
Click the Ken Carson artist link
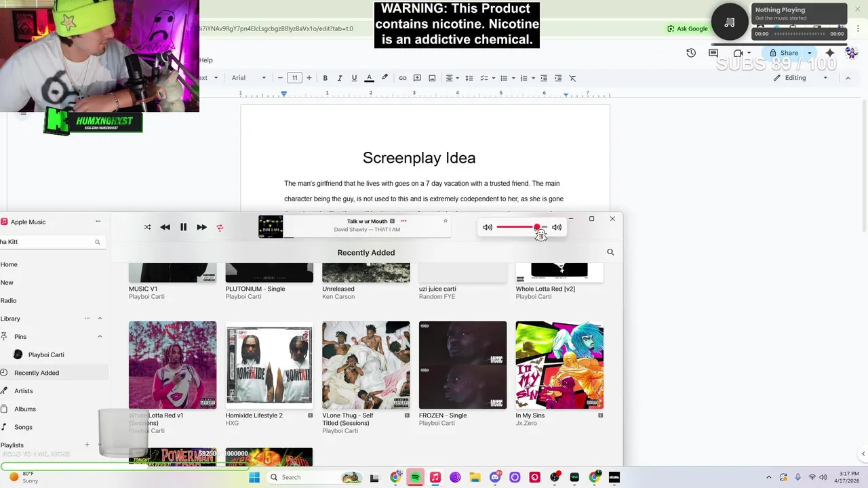coord(338,297)
